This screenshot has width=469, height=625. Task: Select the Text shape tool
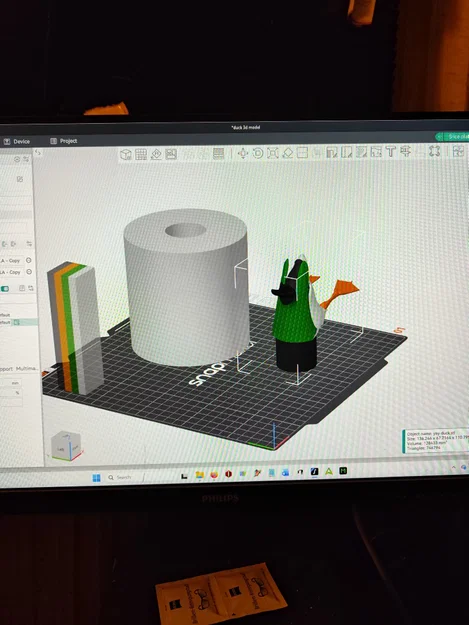tap(391, 151)
